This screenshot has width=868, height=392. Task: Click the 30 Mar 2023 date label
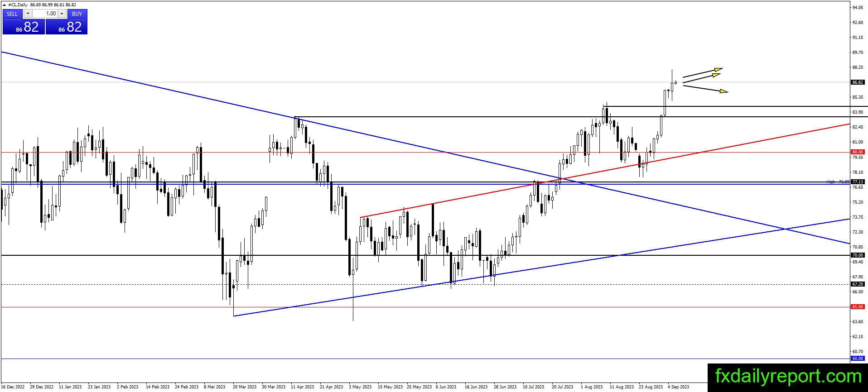tap(274, 387)
